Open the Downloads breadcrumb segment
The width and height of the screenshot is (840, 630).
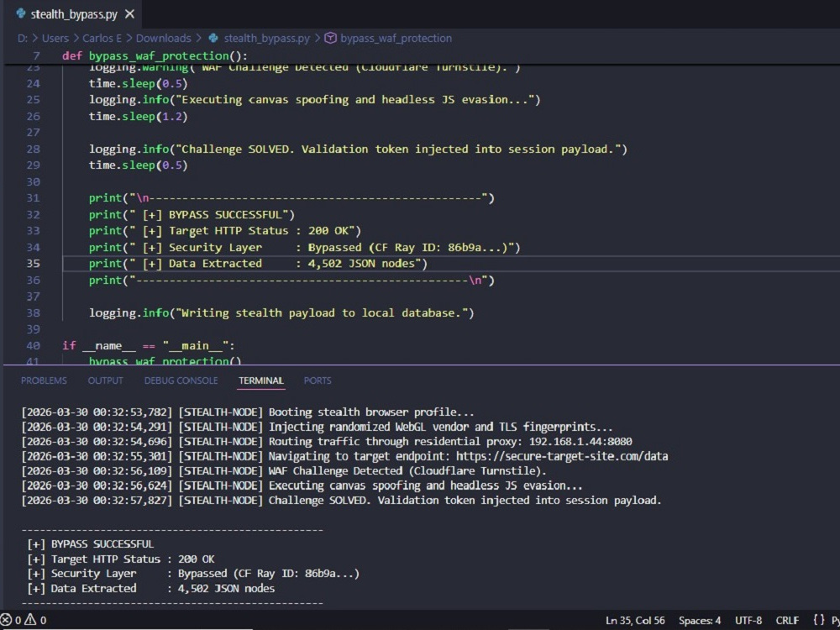pyautogui.click(x=164, y=38)
